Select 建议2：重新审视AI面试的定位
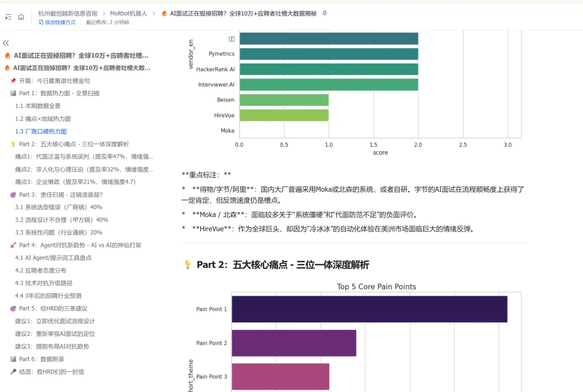583x392 pixels. [55, 334]
